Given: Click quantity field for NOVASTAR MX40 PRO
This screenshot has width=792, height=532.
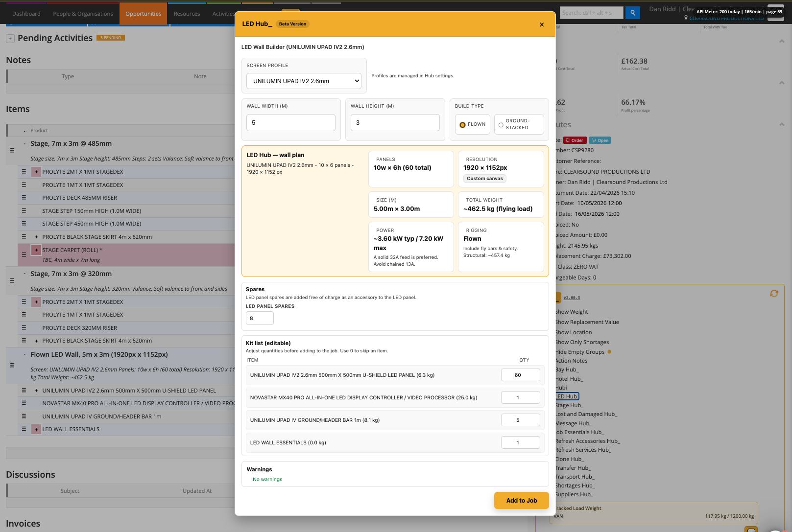Looking at the screenshot, I should pos(520,397).
